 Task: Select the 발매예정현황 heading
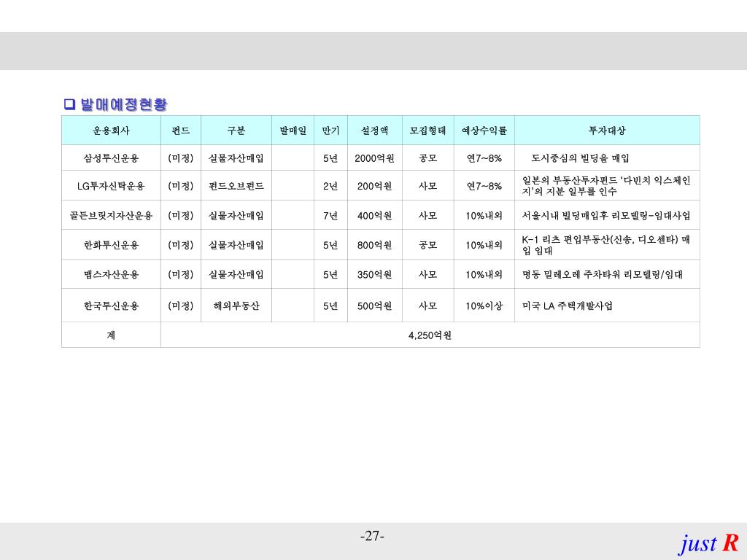124,104
